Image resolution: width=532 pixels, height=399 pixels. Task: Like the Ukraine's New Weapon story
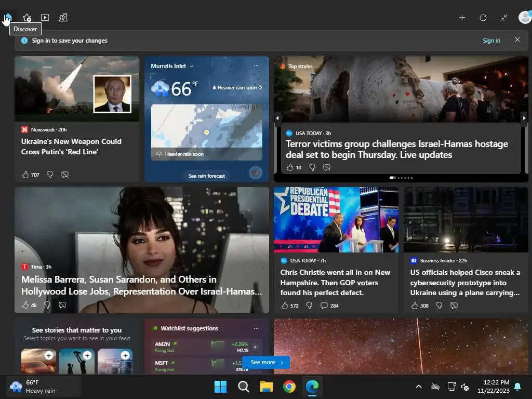(x=25, y=175)
